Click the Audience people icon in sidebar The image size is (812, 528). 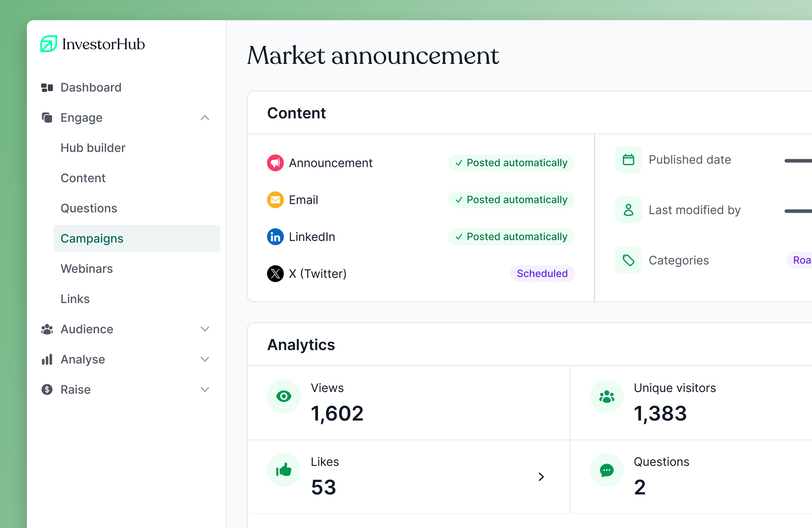47,329
